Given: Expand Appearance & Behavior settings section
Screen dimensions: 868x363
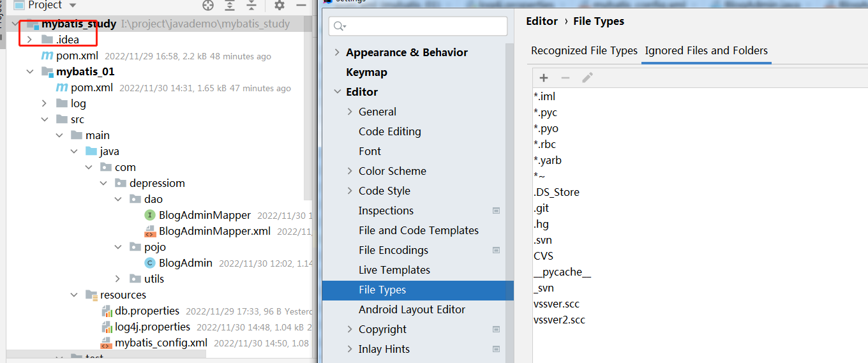Looking at the screenshot, I should [x=337, y=52].
